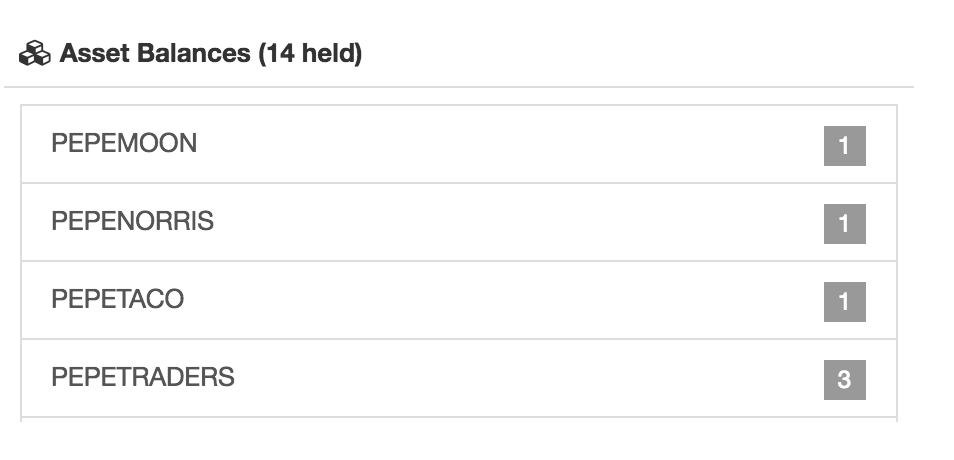The width and height of the screenshot is (954, 460).
Task: Click the PEPETACO quantity badge showing 1
Action: tap(844, 301)
